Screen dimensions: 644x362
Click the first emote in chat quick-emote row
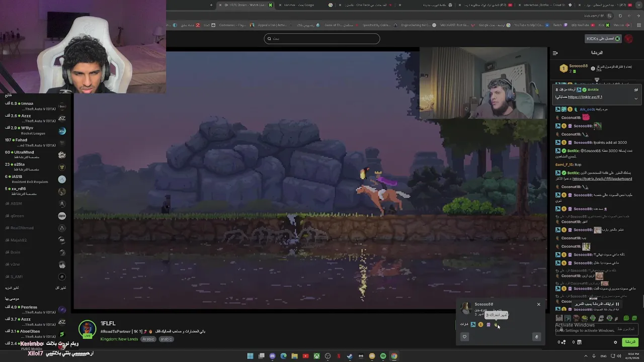click(559, 318)
